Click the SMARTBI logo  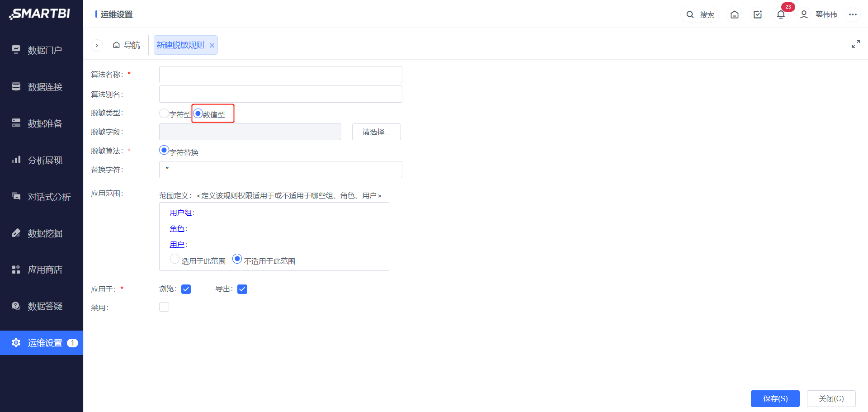click(x=40, y=14)
